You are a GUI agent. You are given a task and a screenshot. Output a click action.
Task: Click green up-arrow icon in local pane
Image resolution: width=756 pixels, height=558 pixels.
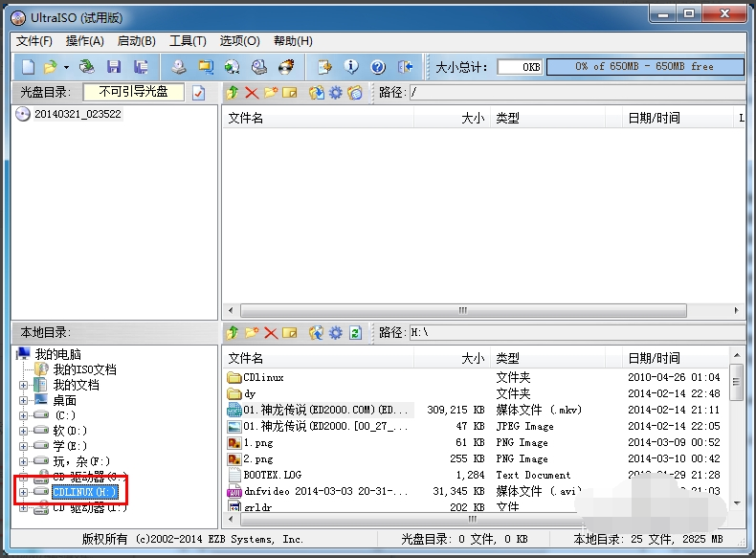(232, 332)
